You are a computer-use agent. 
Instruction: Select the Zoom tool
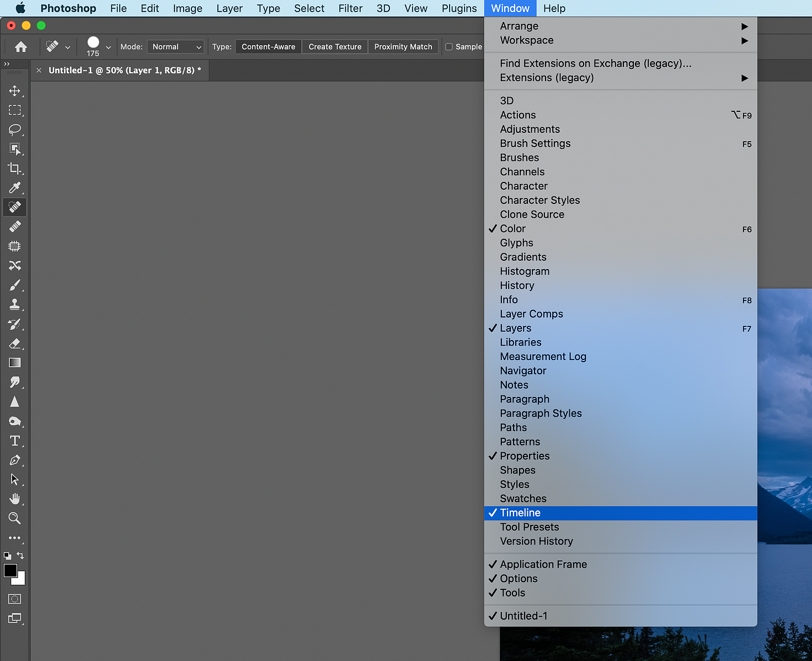(x=15, y=518)
